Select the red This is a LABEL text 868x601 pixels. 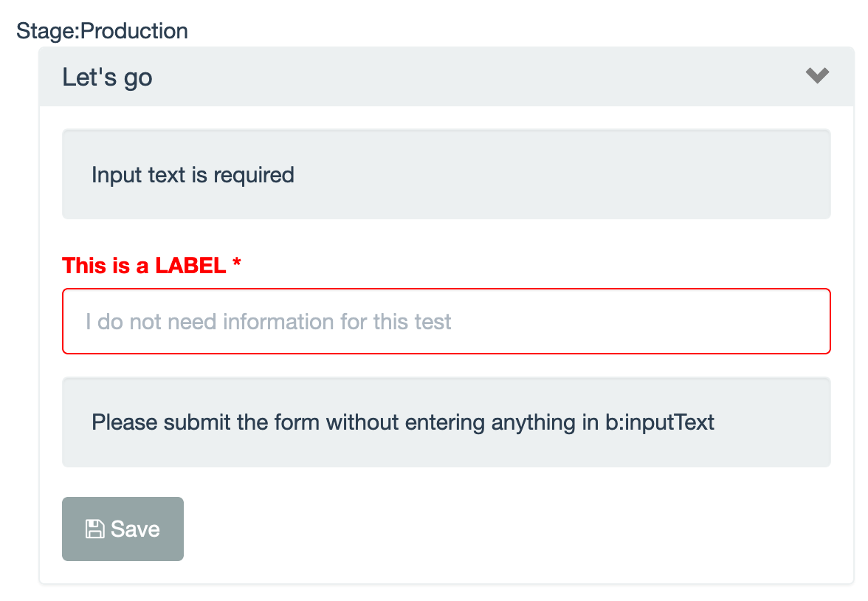(x=145, y=265)
